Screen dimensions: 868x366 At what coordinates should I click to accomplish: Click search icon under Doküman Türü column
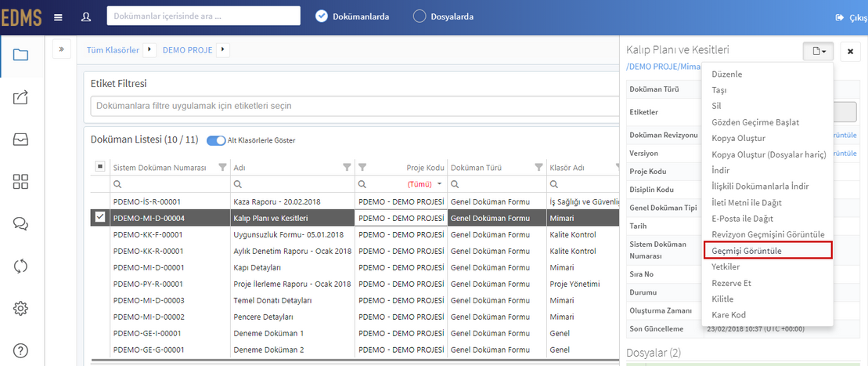coord(455,183)
